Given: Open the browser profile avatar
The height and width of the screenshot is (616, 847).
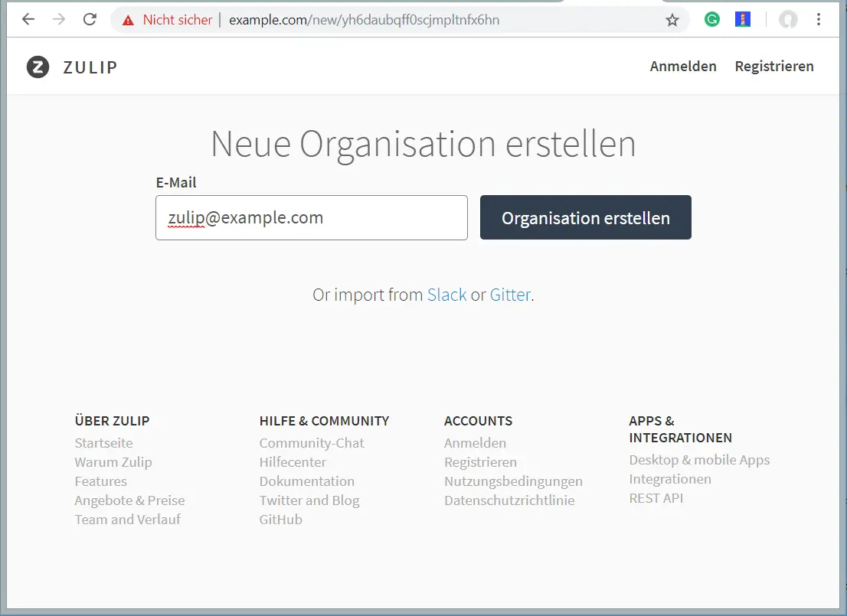Looking at the screenshot, I should click(788, 20).
